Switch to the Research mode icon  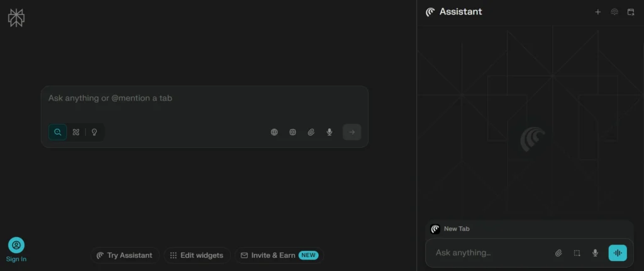pos(76,132)
